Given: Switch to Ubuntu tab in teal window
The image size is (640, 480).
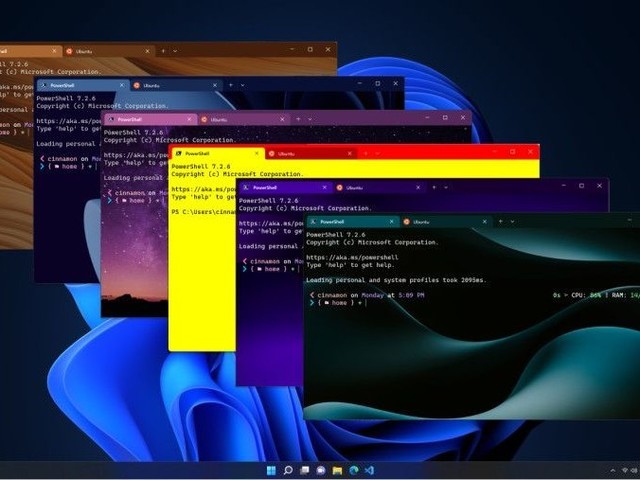Looking at the screenshot, I should [x=445, y=222].
